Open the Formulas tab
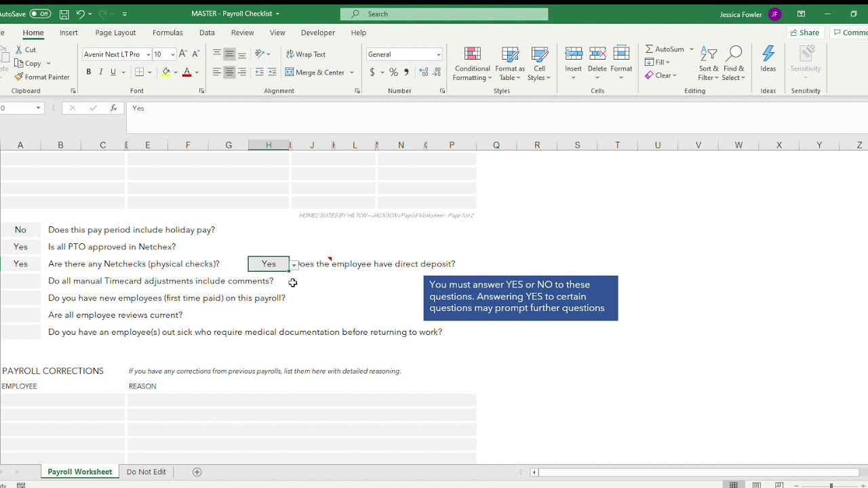This screenshot has width=868, height=488. pos(167,33)
